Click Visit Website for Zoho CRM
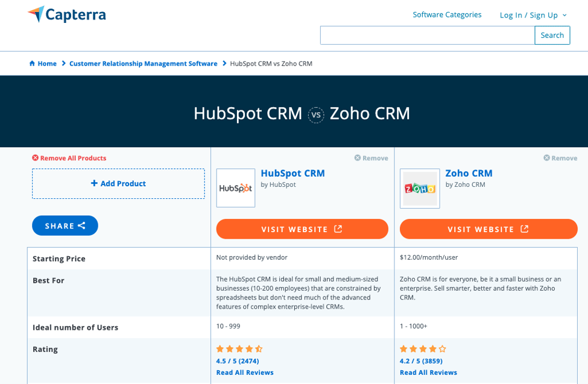The height and width of the screenshot is (384, 588). click(x=488, y=229)
